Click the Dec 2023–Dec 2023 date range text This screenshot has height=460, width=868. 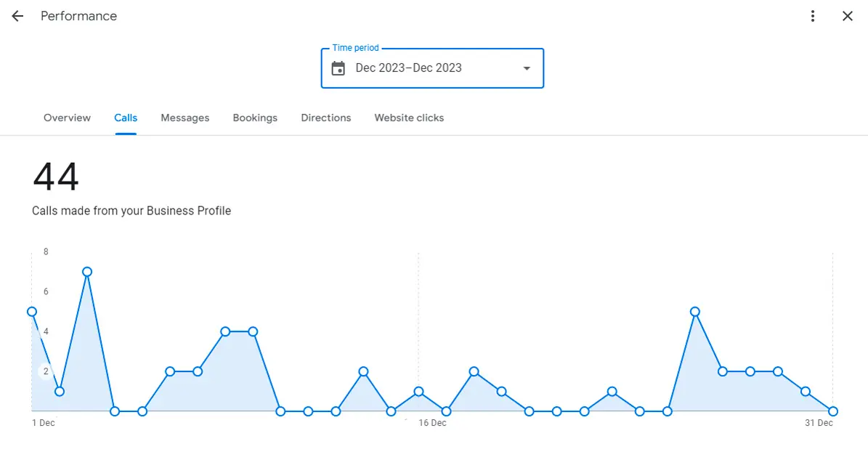[408, 68]
